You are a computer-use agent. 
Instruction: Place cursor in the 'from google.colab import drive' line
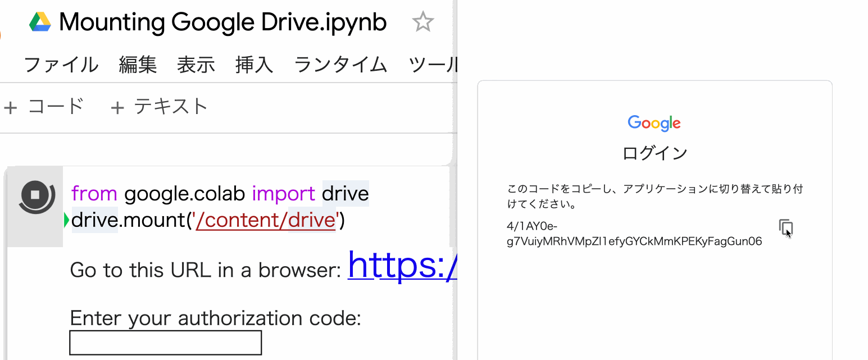click(x=220, y=194)
